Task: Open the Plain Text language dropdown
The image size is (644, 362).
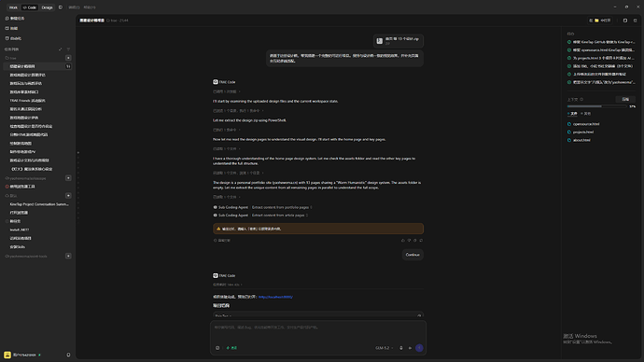Action: pyautogui.click(x=223, y=316)
